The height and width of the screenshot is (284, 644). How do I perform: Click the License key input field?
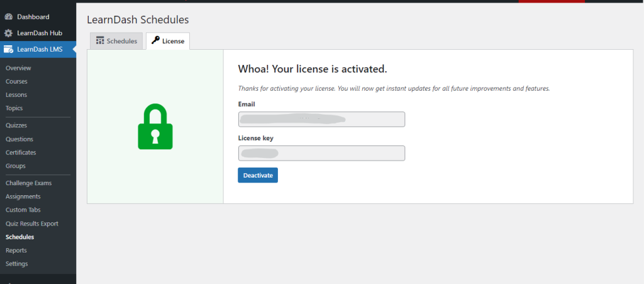321,153
